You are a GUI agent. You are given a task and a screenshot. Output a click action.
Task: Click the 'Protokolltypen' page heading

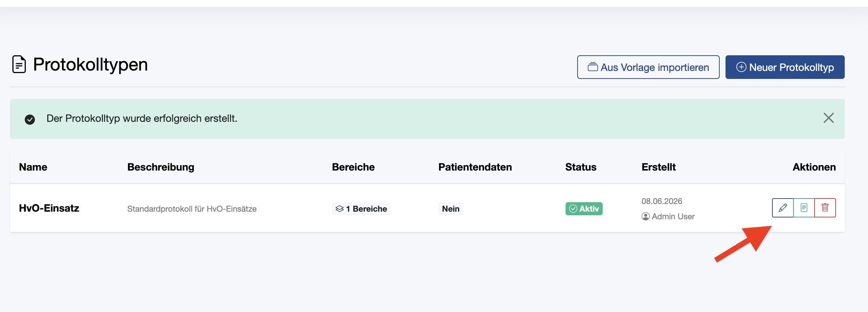click(x=91, y=65)
